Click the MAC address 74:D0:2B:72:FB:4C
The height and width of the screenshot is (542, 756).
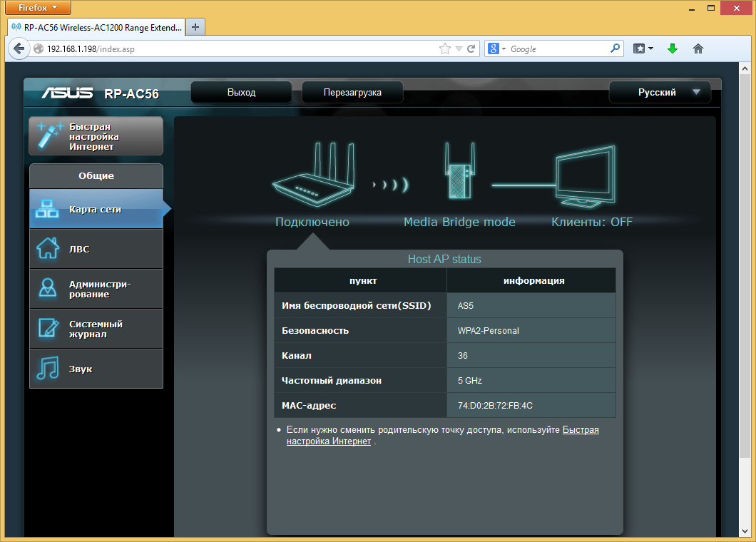495,406
